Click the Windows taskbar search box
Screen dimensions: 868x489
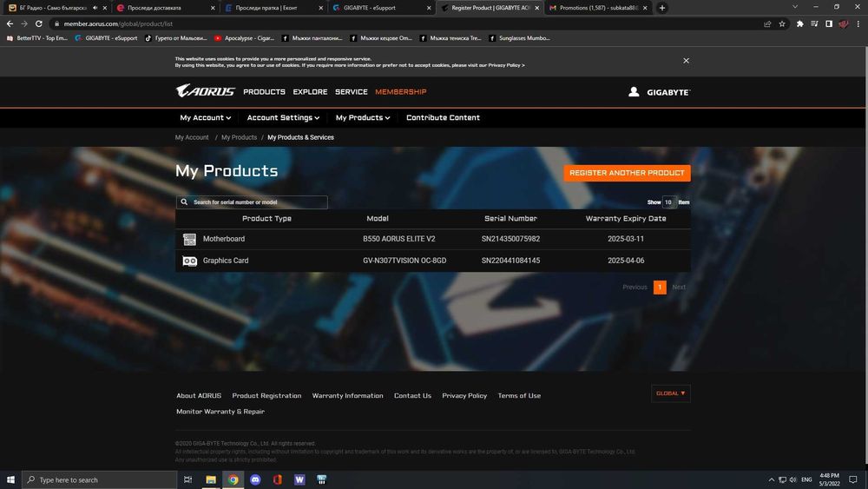100,479
